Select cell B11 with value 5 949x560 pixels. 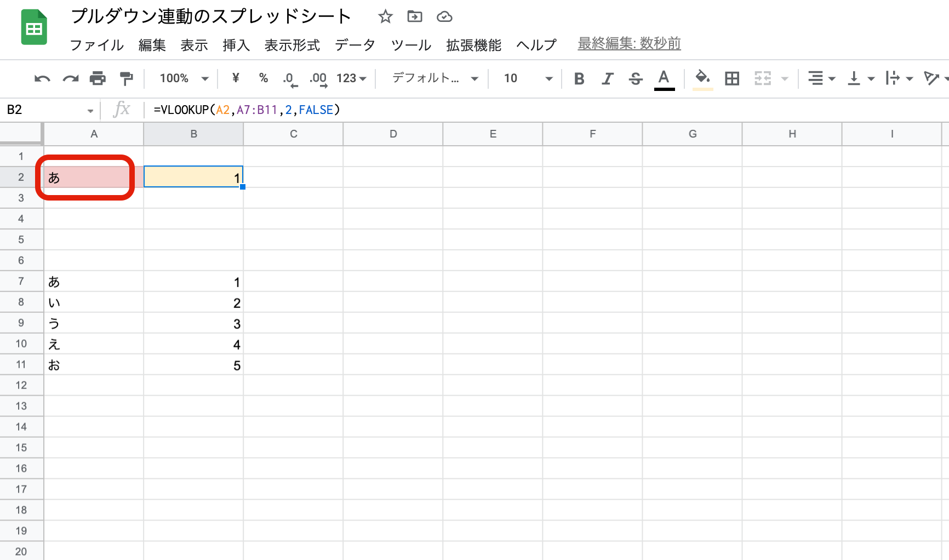[193, 365]
